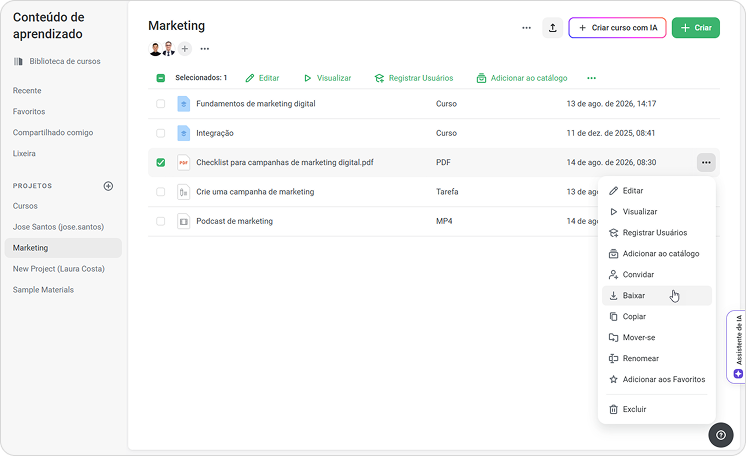
Task: Uncheck the Checklist para campanhas PDF checkbox
Action: [x=161, y=162]
